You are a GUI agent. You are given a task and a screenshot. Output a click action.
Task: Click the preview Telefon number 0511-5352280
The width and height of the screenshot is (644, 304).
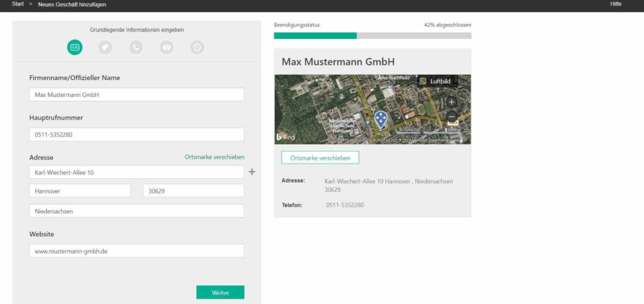pos(345,205)
